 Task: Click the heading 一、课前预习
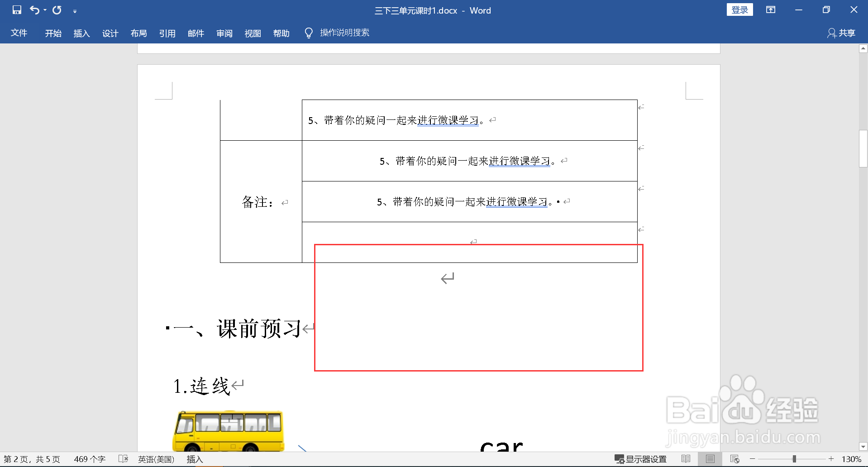pos(238,329)
